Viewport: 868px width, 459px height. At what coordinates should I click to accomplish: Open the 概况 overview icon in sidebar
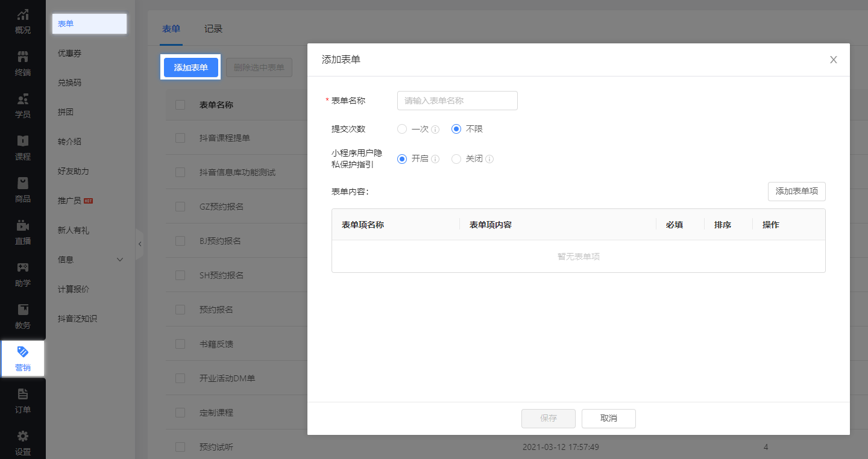[x=23, y=14]
